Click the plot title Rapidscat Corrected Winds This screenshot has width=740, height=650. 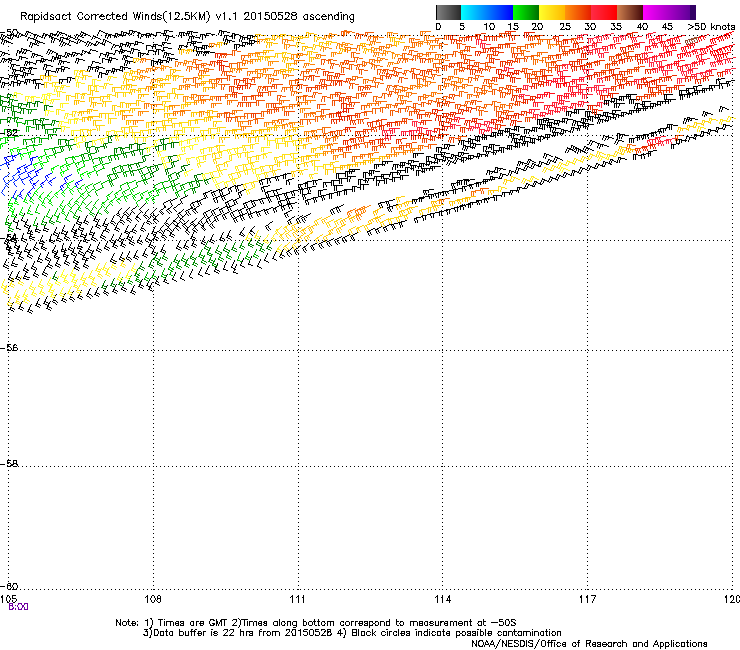pyautogui.click(x=187, y=17)
